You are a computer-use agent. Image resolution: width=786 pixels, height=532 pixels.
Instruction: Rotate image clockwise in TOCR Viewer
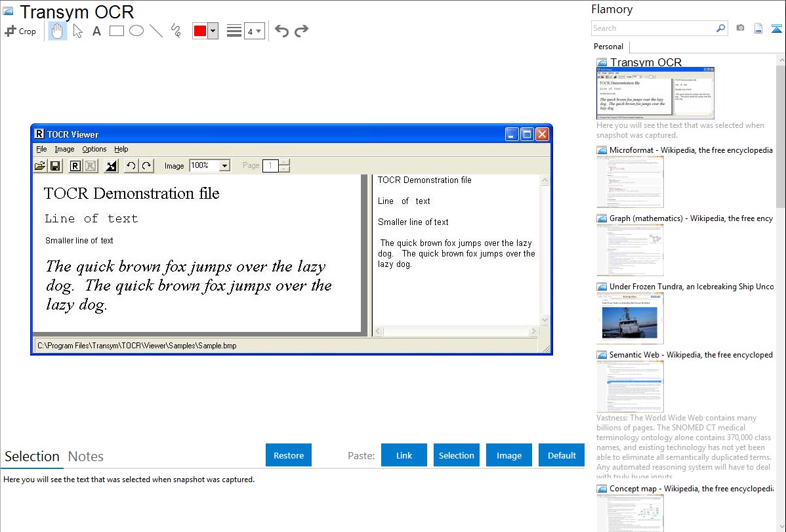[146, 166]
